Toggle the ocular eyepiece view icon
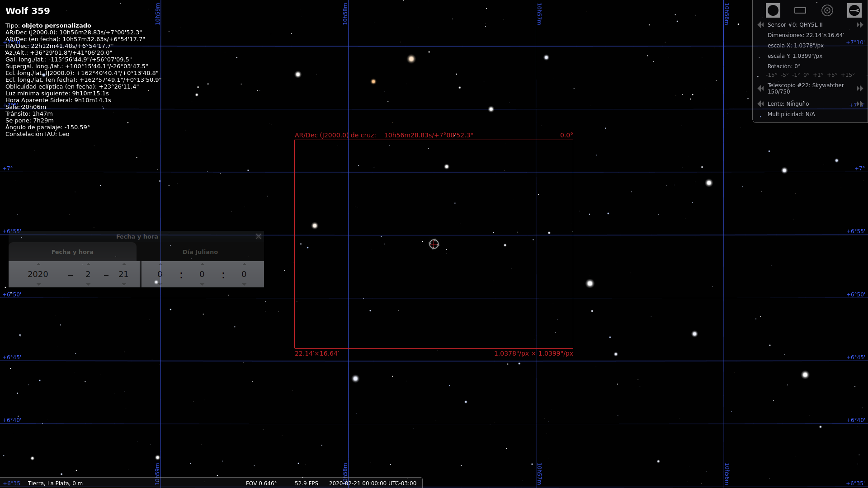The width and height of the screenshot is (868, 488). pyautogui.click(x=773, y=10)
